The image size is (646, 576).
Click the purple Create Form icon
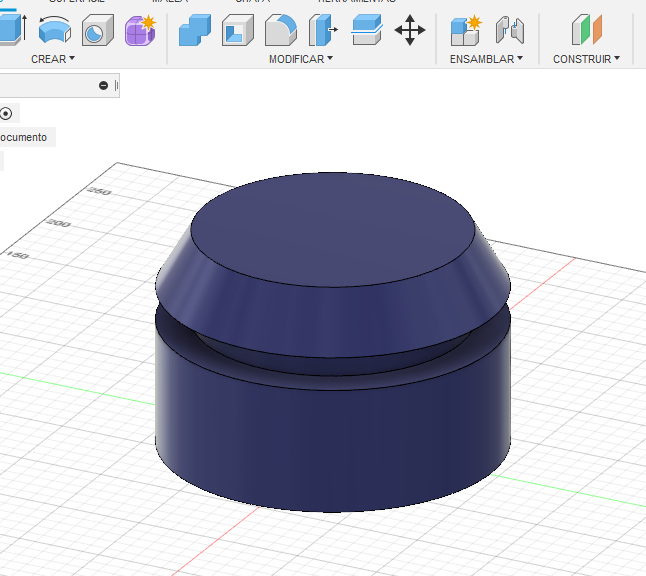[x=140, y=30]
